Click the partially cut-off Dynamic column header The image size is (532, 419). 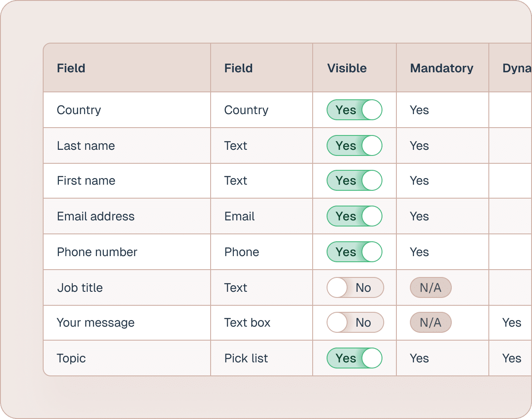pyautogui.click(x=516, y=68)
